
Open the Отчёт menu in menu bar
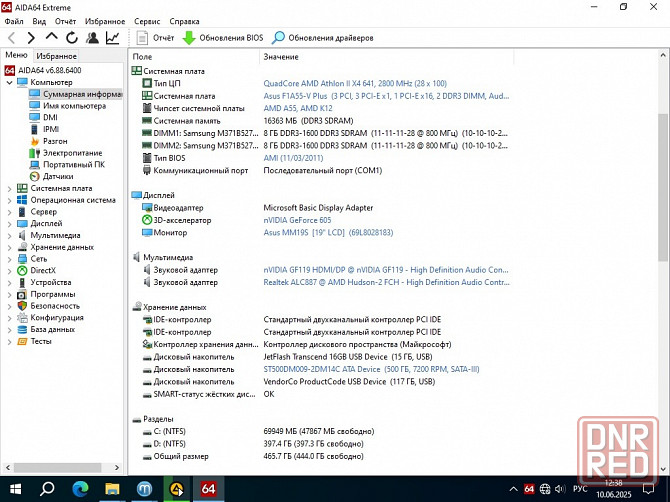(x=65, y=21)
